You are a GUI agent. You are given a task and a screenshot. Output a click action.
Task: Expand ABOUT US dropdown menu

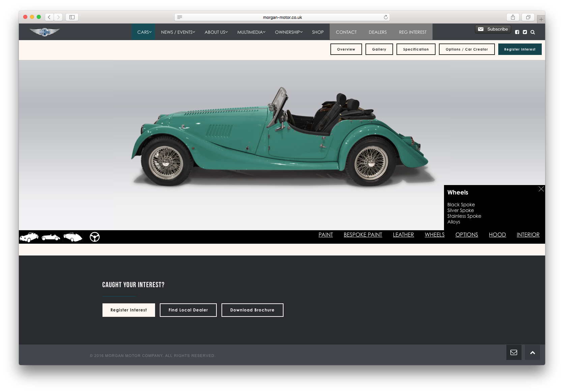216,32
